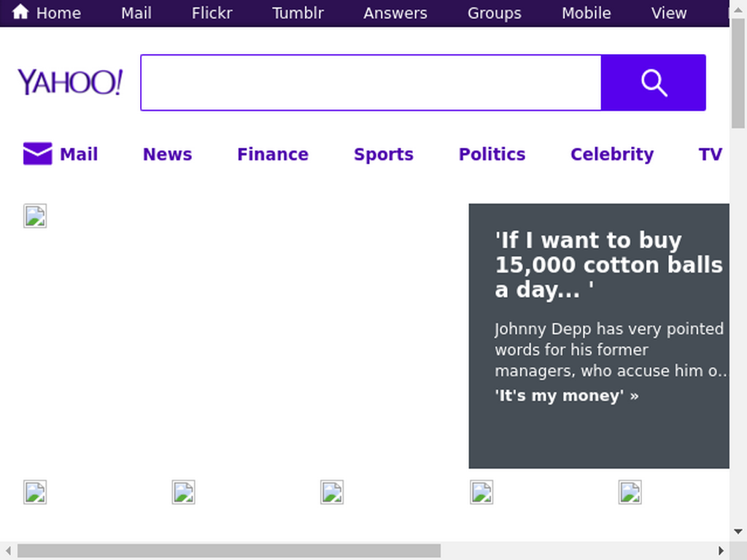Click the horizontal scrollbar right arrow

pos(721,551)
